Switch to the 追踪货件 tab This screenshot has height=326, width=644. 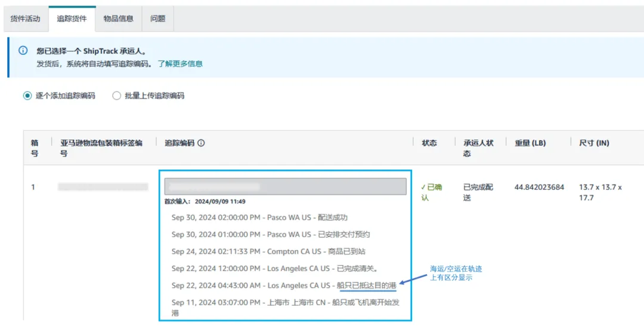72,19
